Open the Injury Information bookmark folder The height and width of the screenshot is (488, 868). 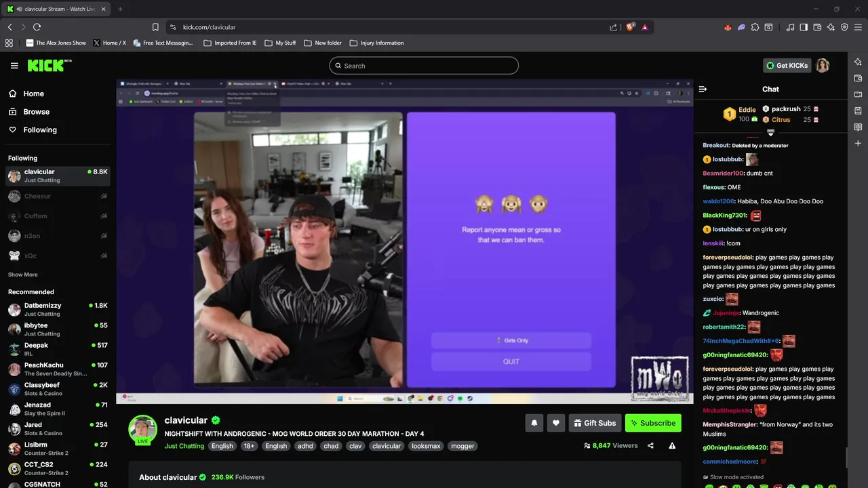click(x=376, y=43)
